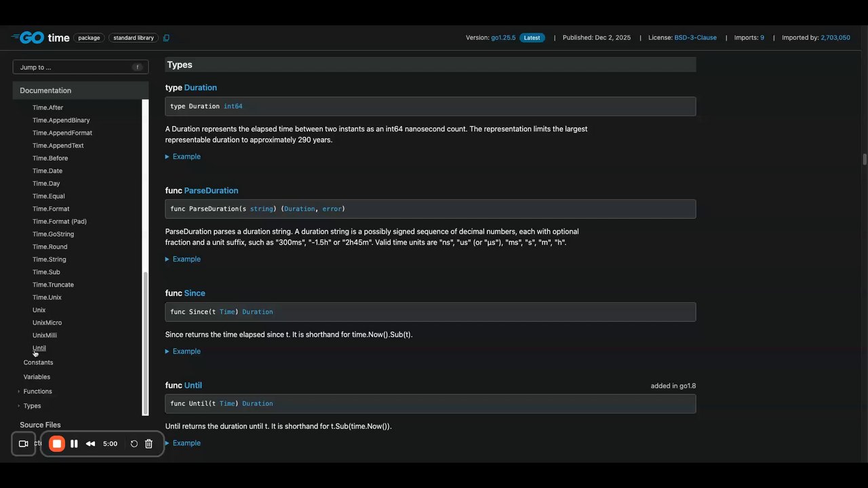
Task: Select Time.GoString in the sidebar
Action: 54,234
